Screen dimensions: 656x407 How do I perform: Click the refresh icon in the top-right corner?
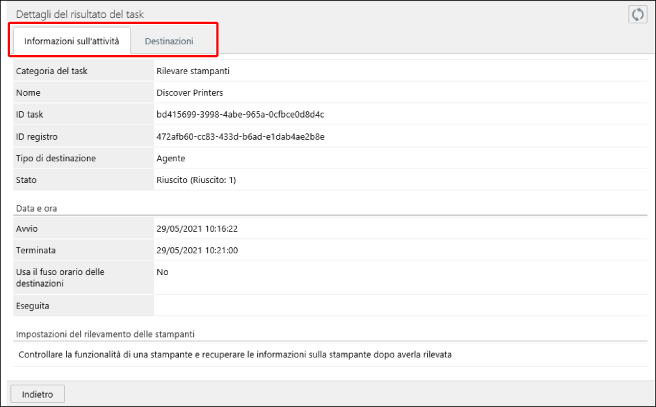tap(637, 15)
